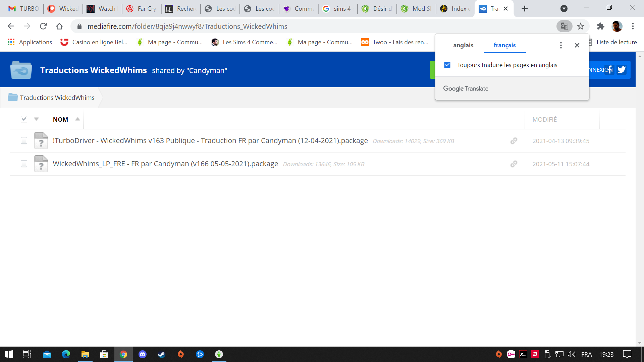The image size is (644, 362).
Task: Select the 'français' language tab
Action: pos(504,45)
